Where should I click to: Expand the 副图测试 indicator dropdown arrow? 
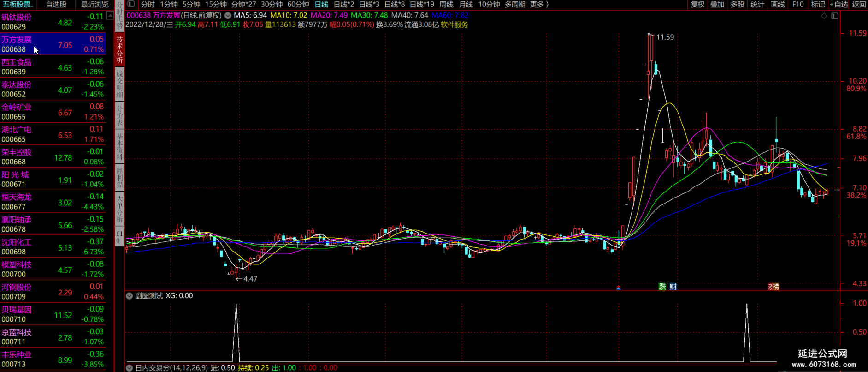[x=130, y=296]
